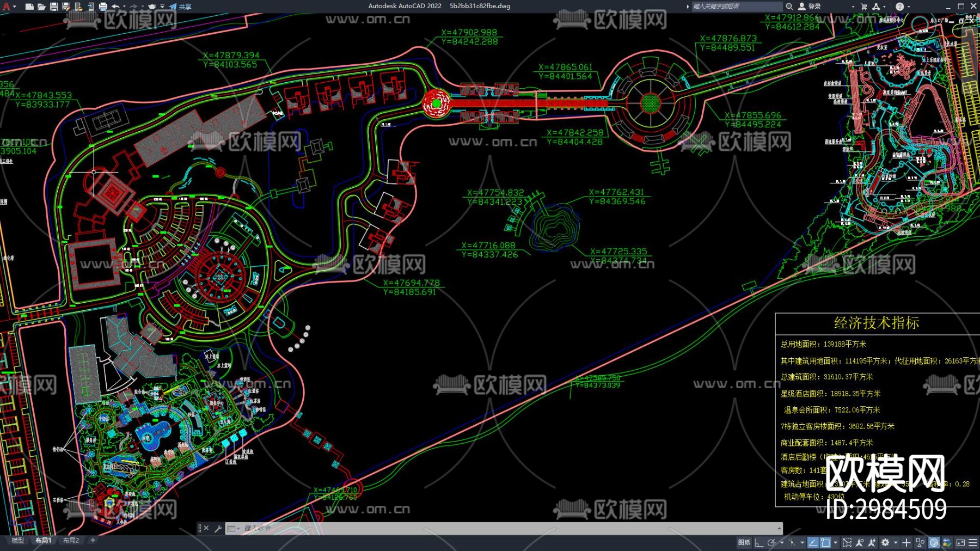Open the Autodesk connect icon menu
This screenshot has width=980, height=551.
tap(876, 7)
